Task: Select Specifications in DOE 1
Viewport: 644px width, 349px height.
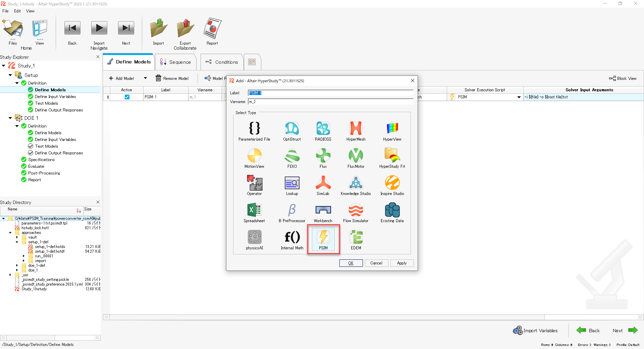Action: [41, 160]
